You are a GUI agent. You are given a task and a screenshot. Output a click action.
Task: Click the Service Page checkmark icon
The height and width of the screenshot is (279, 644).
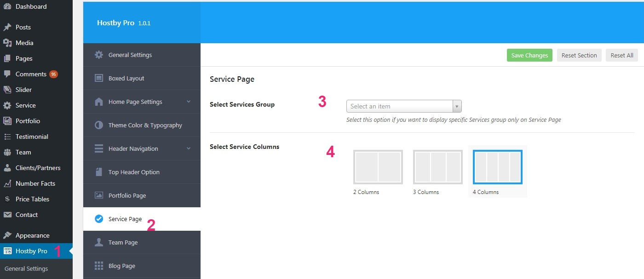99,219
